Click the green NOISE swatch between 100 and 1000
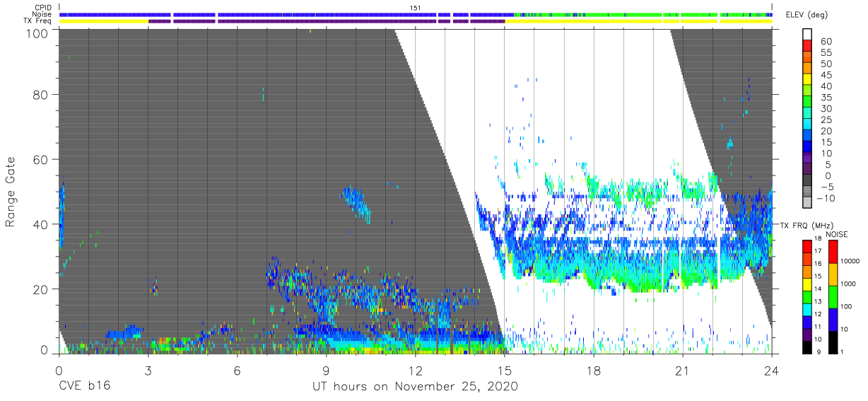Image resolution: width=868 pixels, height=401 pixels. point(835,297)
